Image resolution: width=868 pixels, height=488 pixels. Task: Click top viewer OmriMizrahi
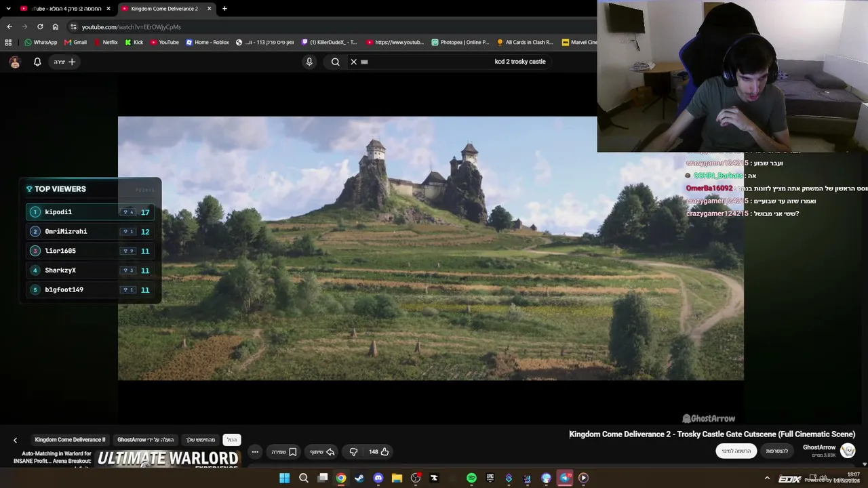tap(90, 231)
